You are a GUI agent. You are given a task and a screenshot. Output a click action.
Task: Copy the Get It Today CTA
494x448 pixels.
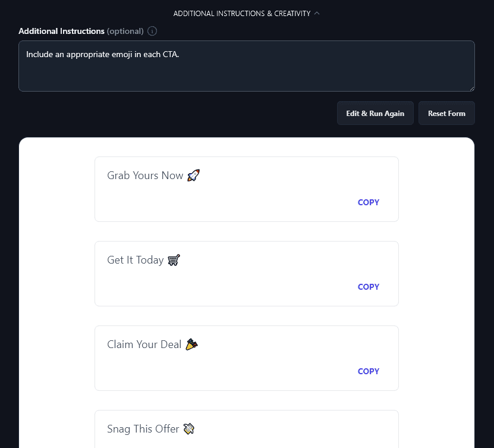click(x=368, y=287)
